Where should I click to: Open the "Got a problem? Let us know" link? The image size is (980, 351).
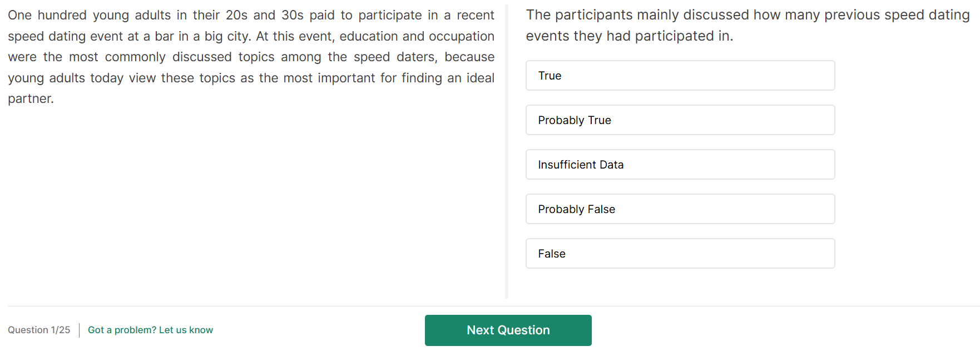pyautogui.click(x=150, y=330)
